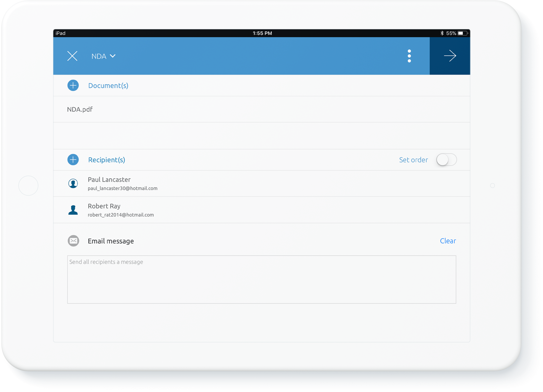Screen dimensions: 543x392
Task: Add a document with the plus icon
Action: 73,86
